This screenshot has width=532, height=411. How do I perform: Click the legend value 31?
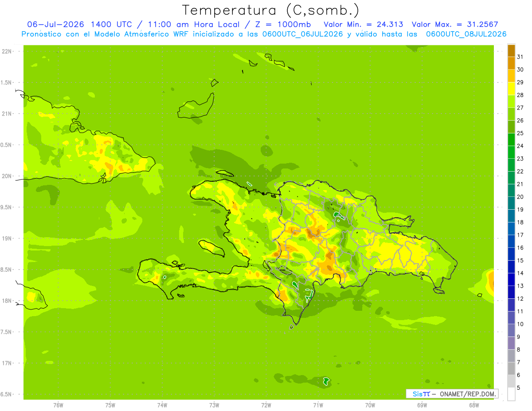(520, 57)
